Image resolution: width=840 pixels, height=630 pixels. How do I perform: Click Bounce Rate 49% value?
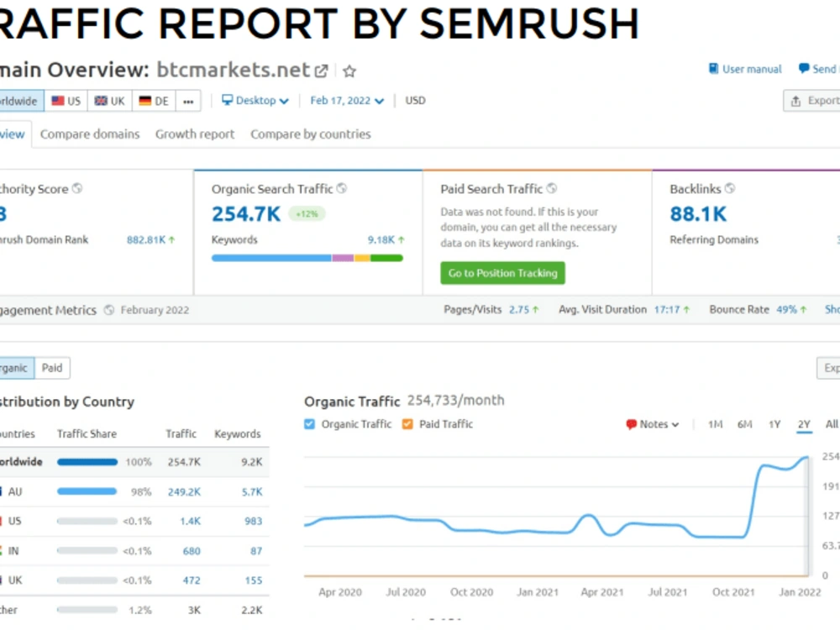tap(786, 310)
